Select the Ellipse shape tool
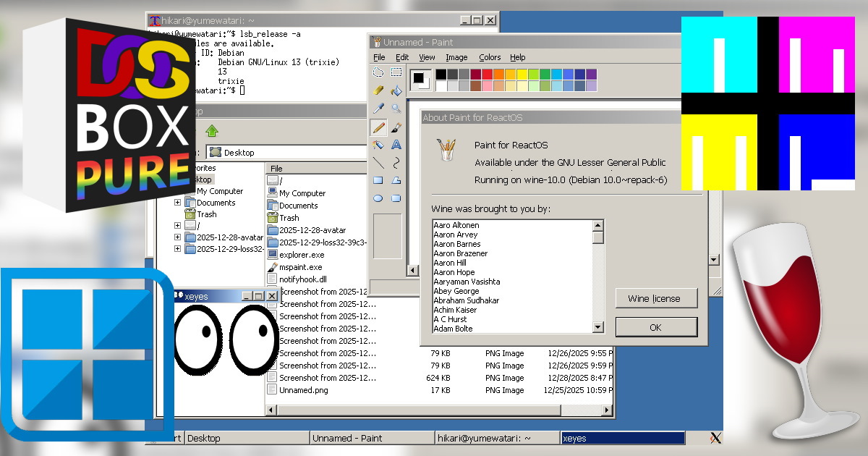This screenshot has width=868, height=456. click(378, 198)
